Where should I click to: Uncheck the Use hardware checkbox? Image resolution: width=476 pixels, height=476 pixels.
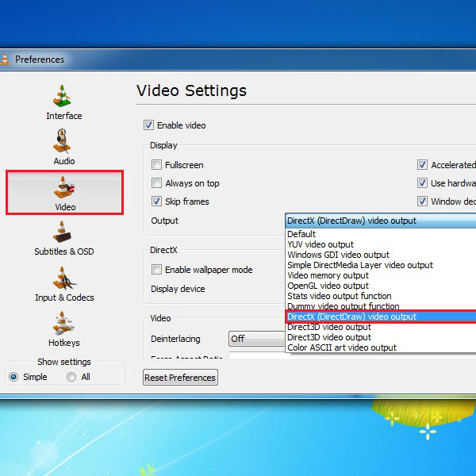click(422, 183)
